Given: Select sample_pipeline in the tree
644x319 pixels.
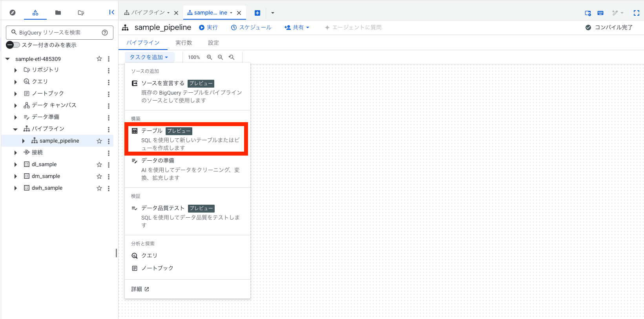Looking at the screenshot, I should click(x=59, y=141).
